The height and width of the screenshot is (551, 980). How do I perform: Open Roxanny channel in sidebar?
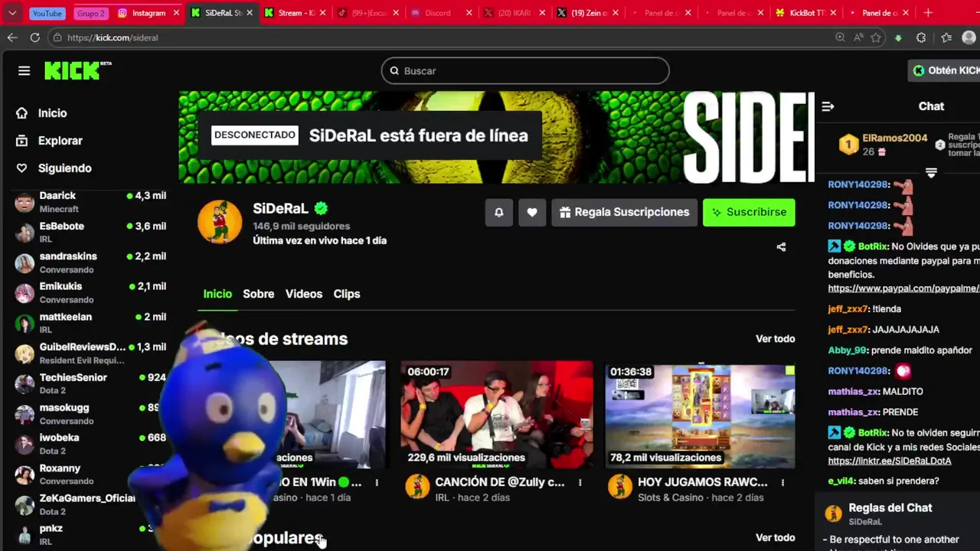click(90, 474)
